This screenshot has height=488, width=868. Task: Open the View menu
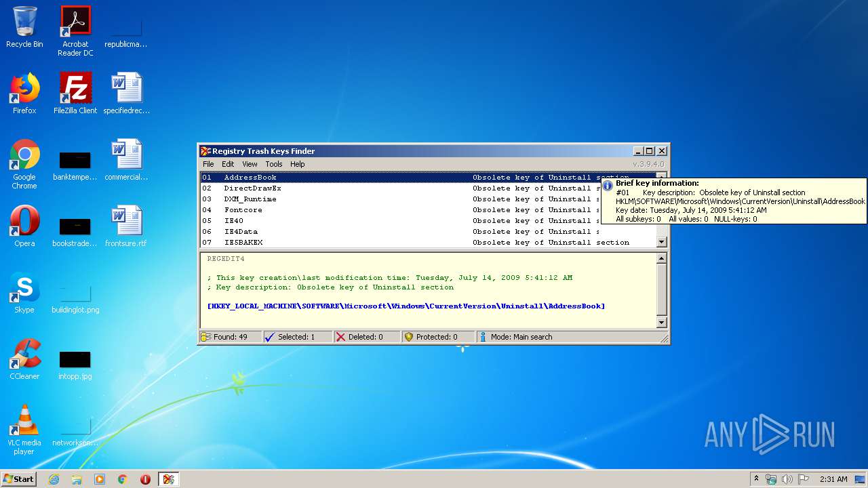(250, 164)
